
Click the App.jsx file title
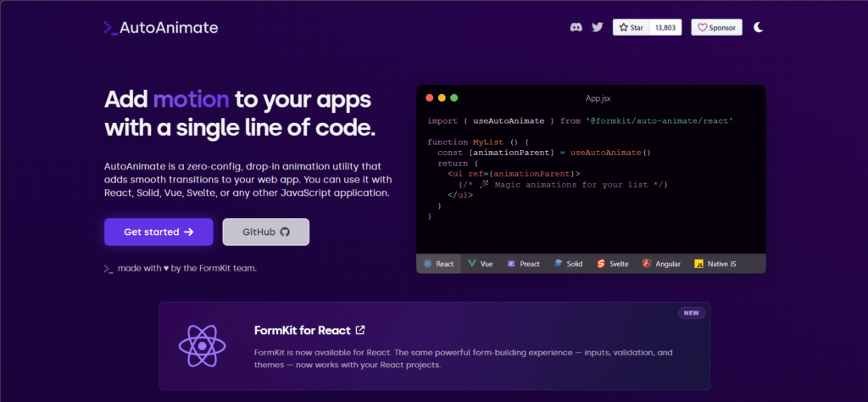click(x=598, y=98)
